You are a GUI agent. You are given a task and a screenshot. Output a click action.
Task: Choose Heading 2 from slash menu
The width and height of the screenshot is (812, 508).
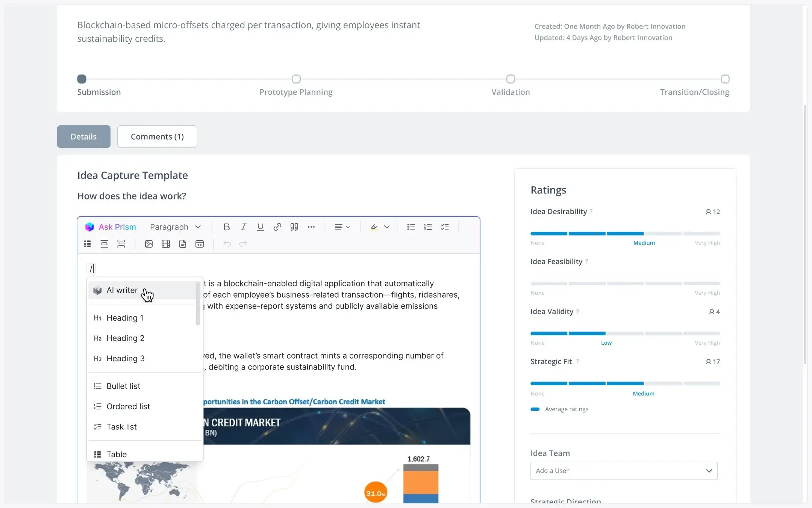pyautogui.click(x=126, y=338)
